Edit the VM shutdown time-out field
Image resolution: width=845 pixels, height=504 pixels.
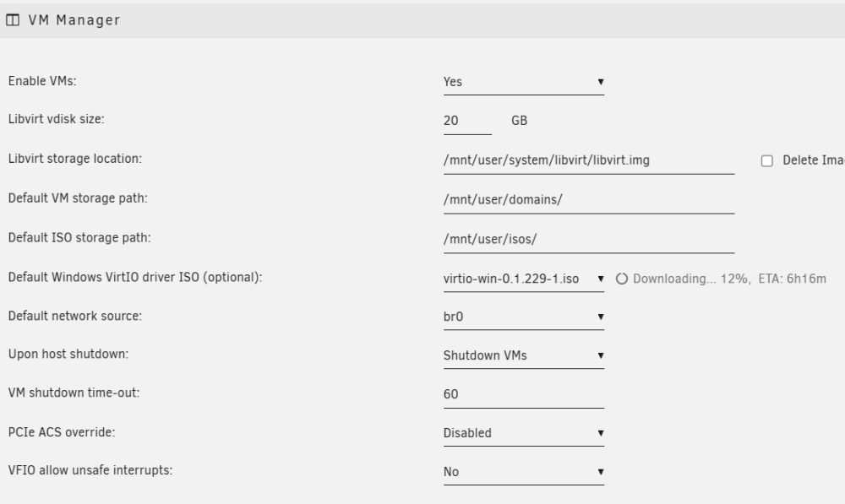[523, 394]
